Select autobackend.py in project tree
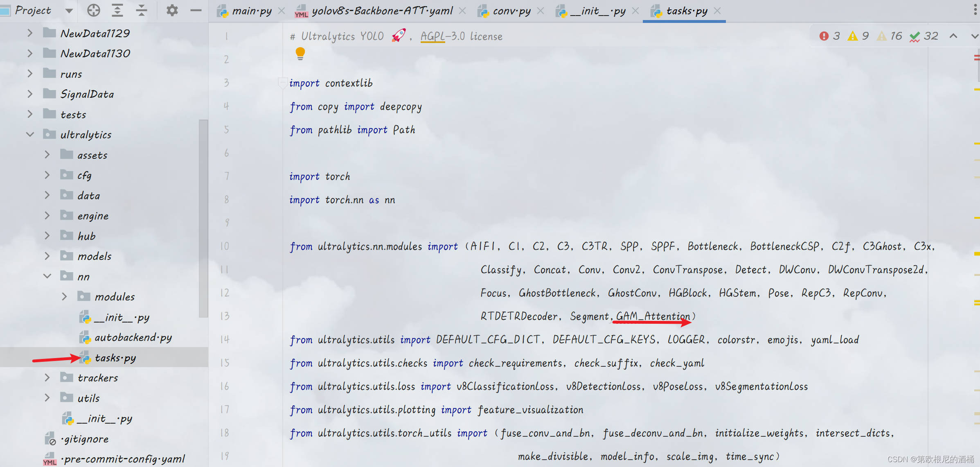 coord(133,337)
